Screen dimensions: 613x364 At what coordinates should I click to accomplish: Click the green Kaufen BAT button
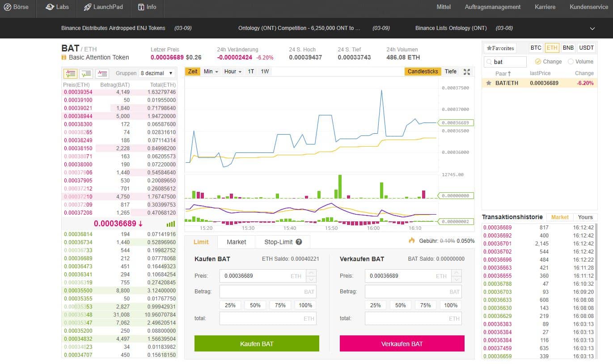[257, 343]
